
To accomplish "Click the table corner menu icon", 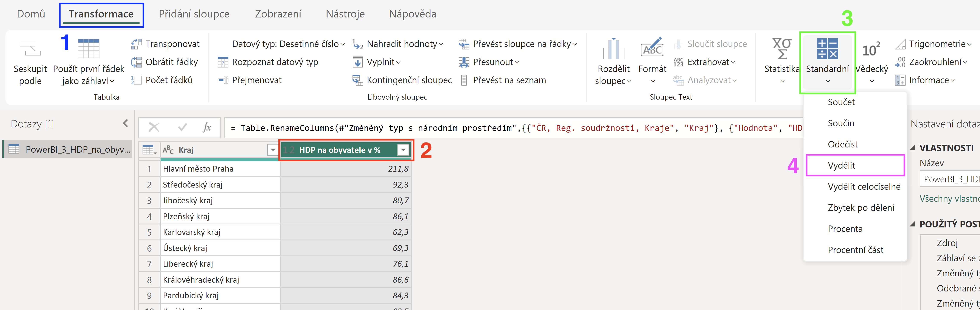I will click(x=149, y=150).
